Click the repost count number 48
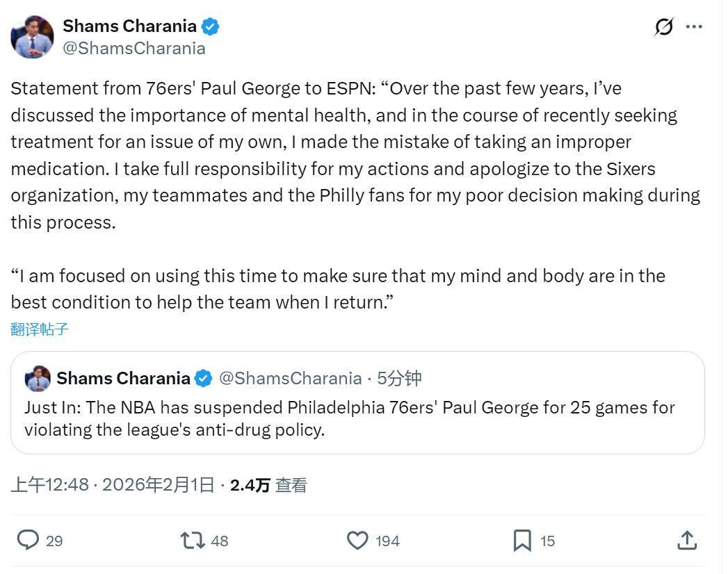 click(x=220, y=541)
